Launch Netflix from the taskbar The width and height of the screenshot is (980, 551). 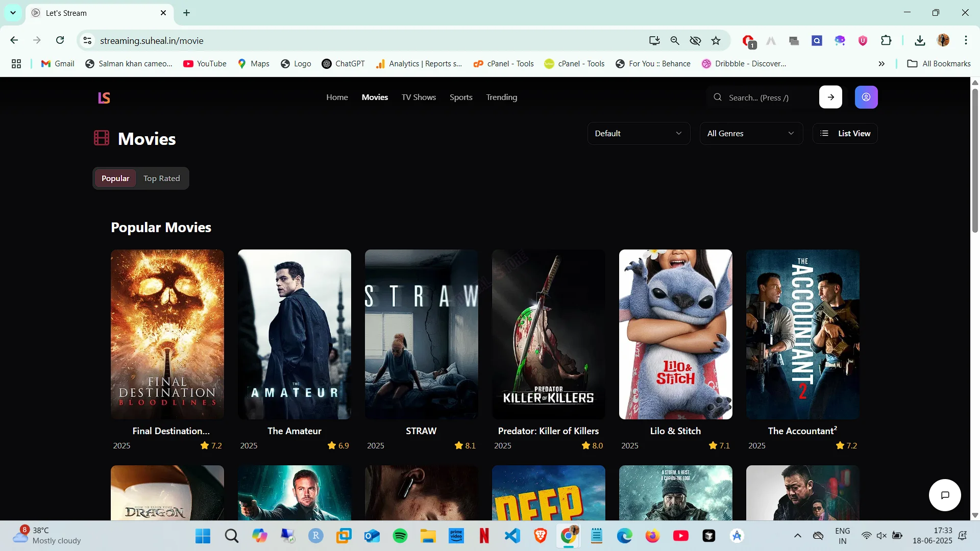[x=484, y=536]
